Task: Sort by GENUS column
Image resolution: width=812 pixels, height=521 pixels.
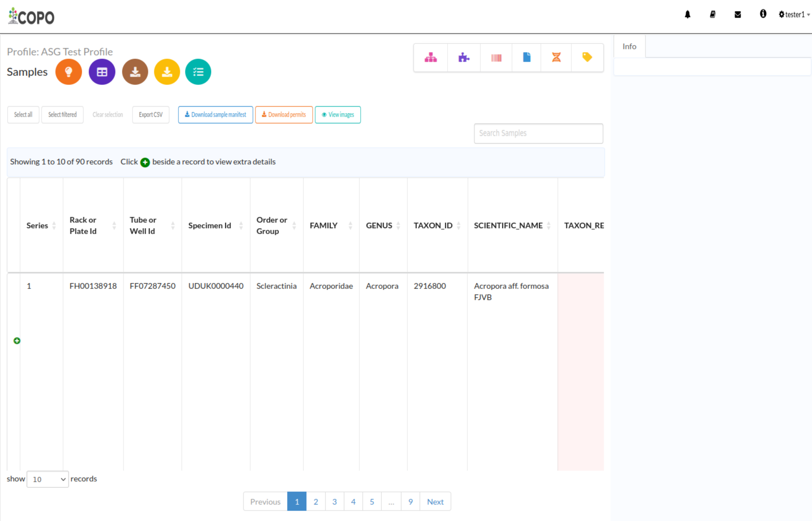Action: click(x=383, y=225)
